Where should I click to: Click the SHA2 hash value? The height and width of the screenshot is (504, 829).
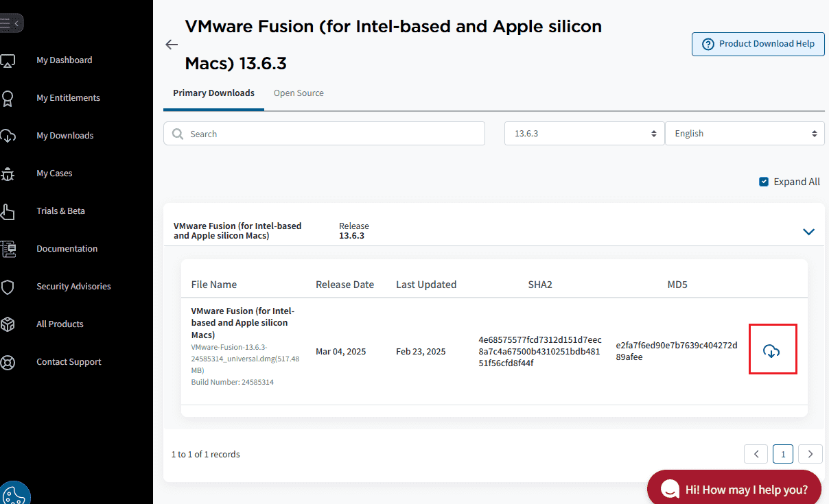(x=540, y=351)
